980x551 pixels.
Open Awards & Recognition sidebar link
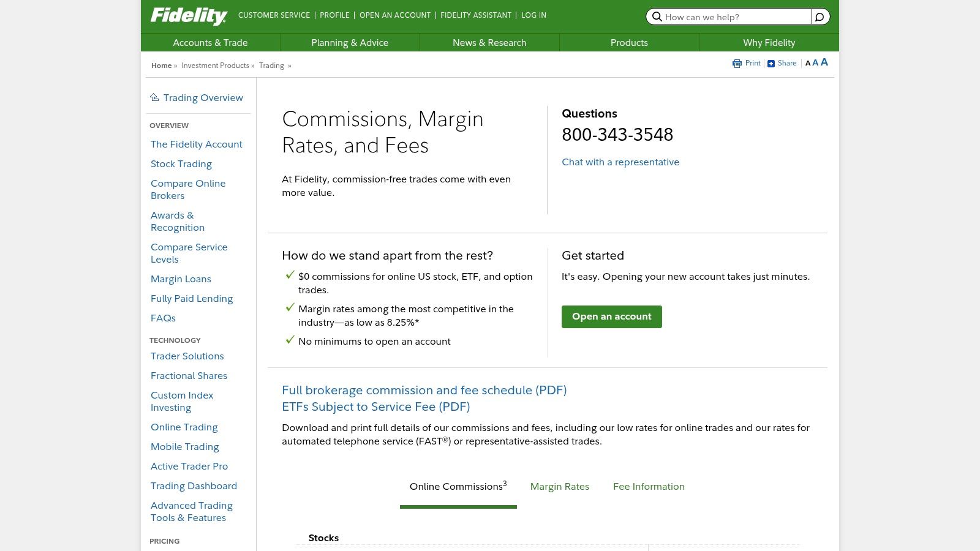[x=178, y=221]
